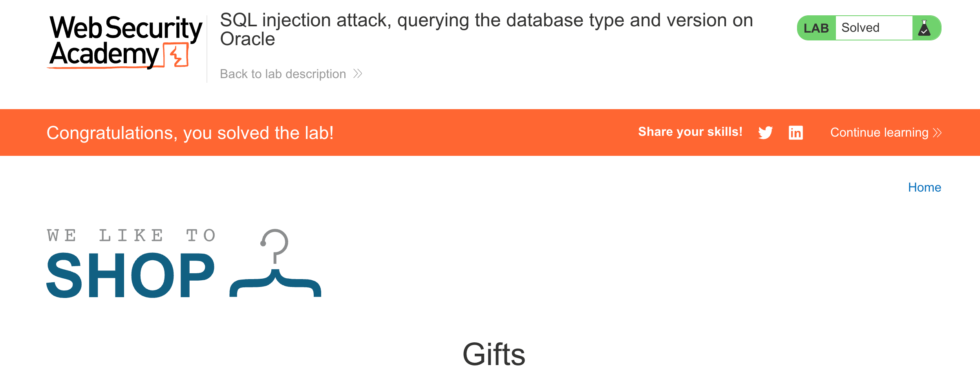
Task: Click the Gifts category heading
Action: (494, 354)
